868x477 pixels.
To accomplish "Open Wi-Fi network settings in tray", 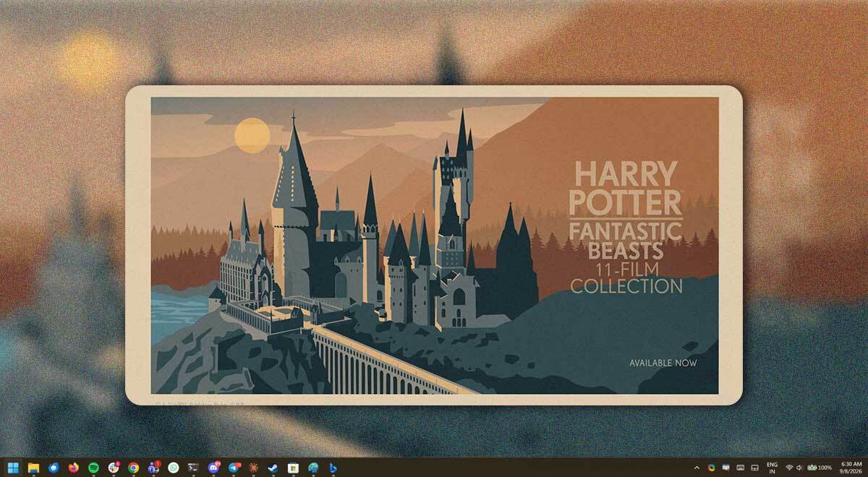I will tap(789, 468).
